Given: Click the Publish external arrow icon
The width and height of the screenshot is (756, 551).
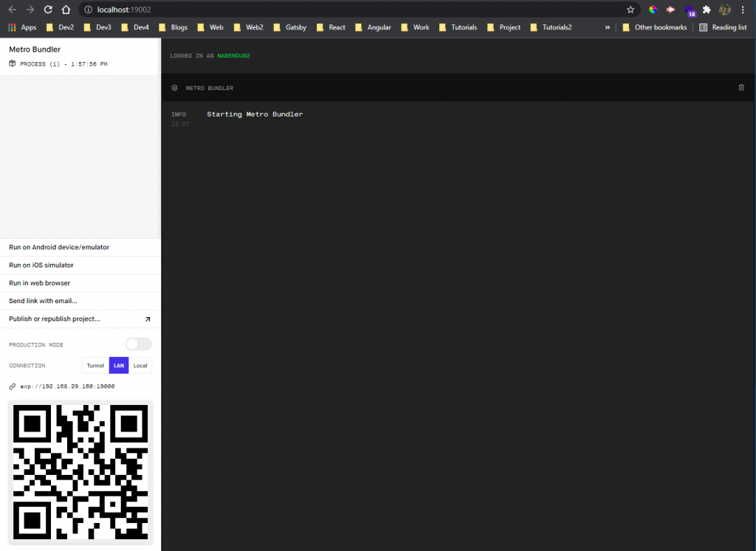Looking at the screenshot, I should pos(148,319).
